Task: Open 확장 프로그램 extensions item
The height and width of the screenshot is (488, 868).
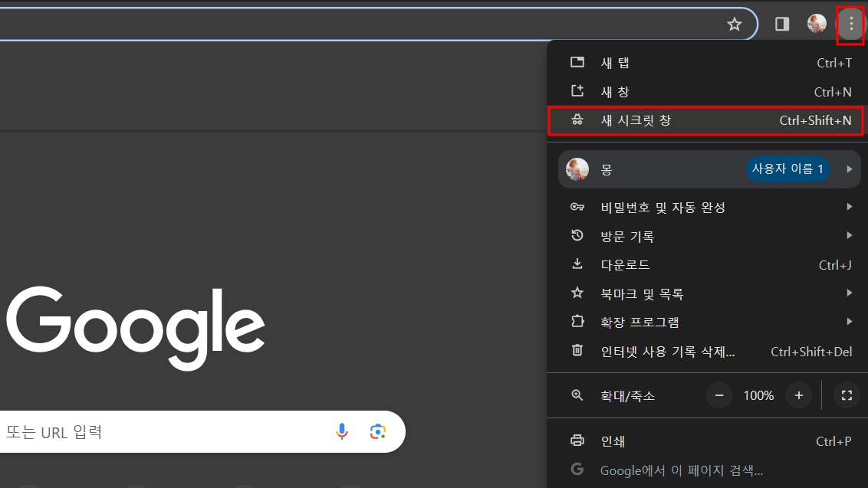Action: click(708, 322)
